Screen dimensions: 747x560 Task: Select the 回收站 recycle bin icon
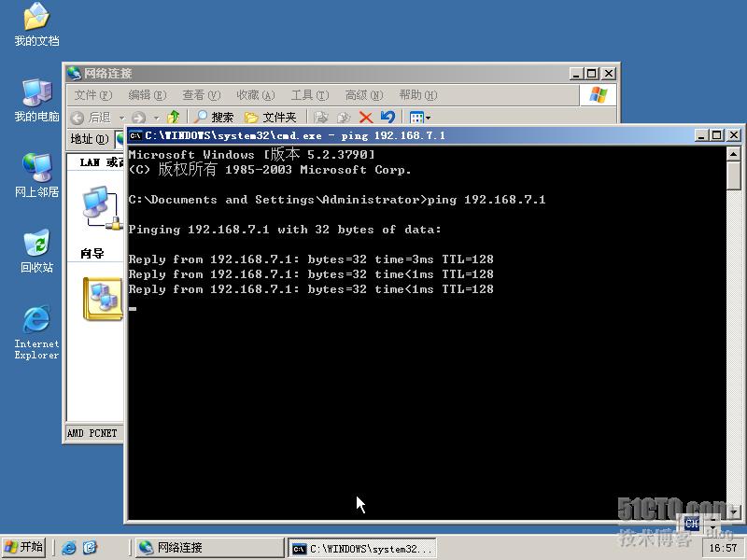pos(36,251)
